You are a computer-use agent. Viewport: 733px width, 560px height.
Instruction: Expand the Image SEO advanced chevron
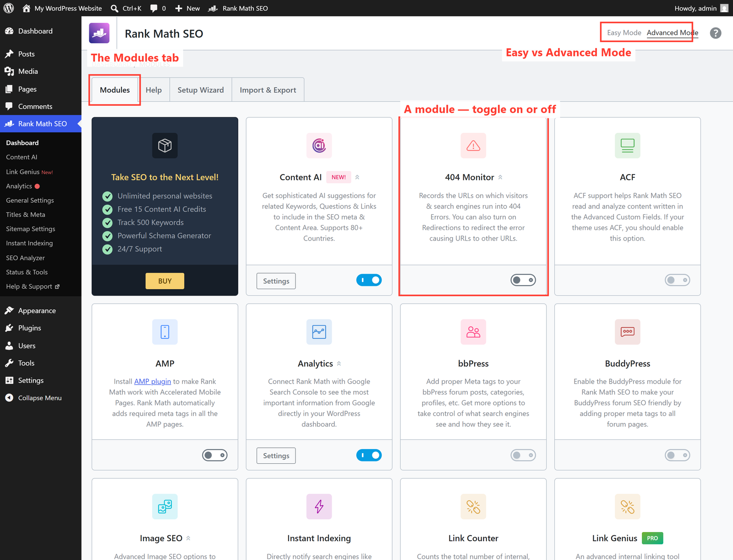point(188,538)
